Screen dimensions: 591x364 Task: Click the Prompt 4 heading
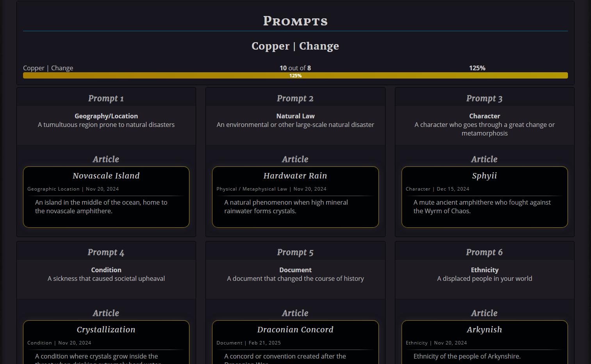tap(106, 252)
